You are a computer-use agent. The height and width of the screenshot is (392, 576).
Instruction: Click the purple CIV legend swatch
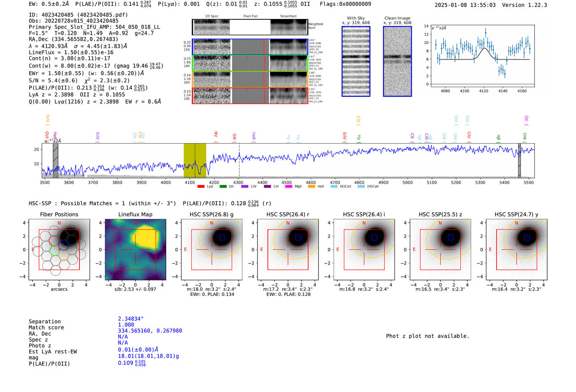tap(245, 186)
